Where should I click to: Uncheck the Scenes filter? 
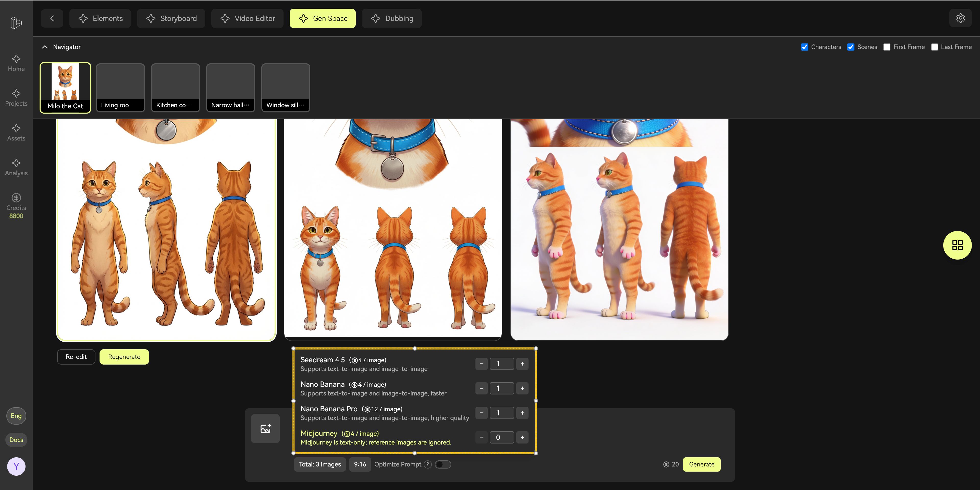pos(851,47)
